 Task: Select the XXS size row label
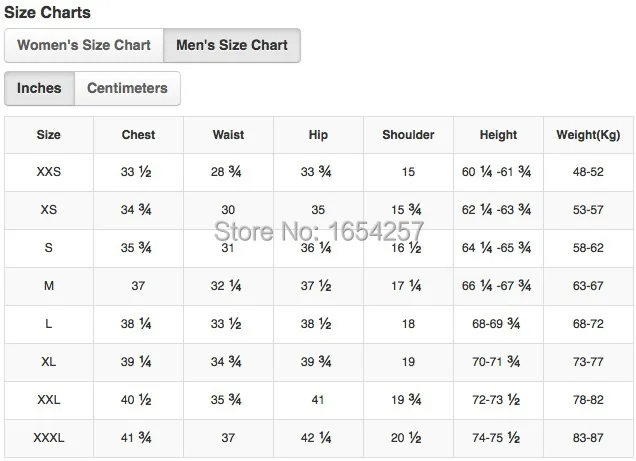coord(49,172)
